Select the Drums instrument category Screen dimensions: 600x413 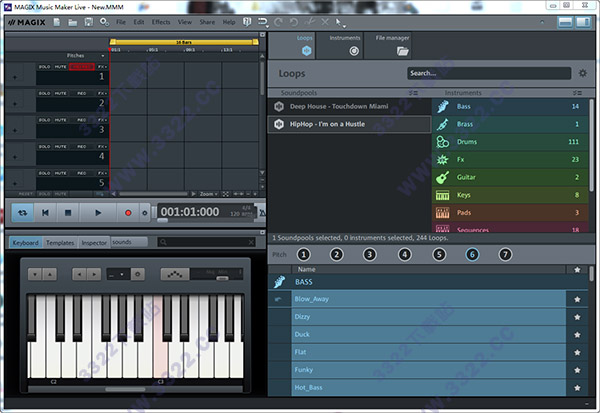510,142
